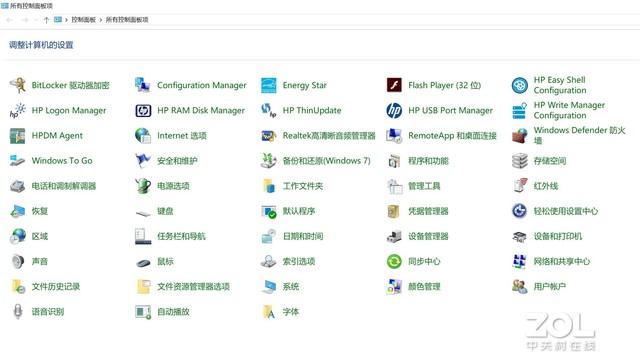
Task: Open the 用户帐户 link
Action: click(549, 286)
